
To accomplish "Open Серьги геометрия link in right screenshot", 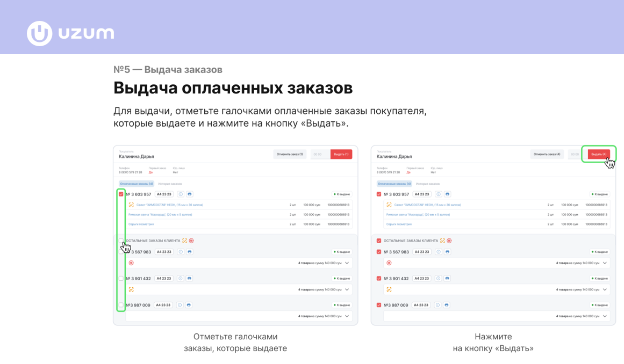I will [399, 224].
